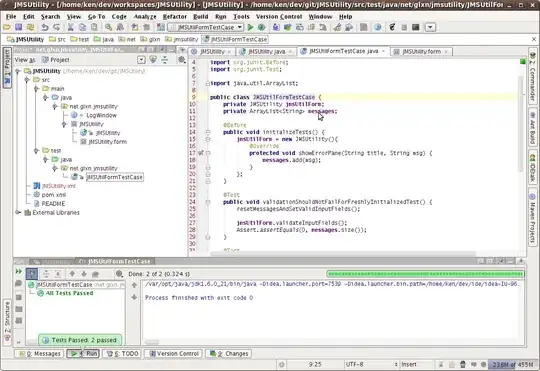The width and height of the screenshot is (540, 371).
Task: Open the Version Control tool window button
Action: pos(174,353)
